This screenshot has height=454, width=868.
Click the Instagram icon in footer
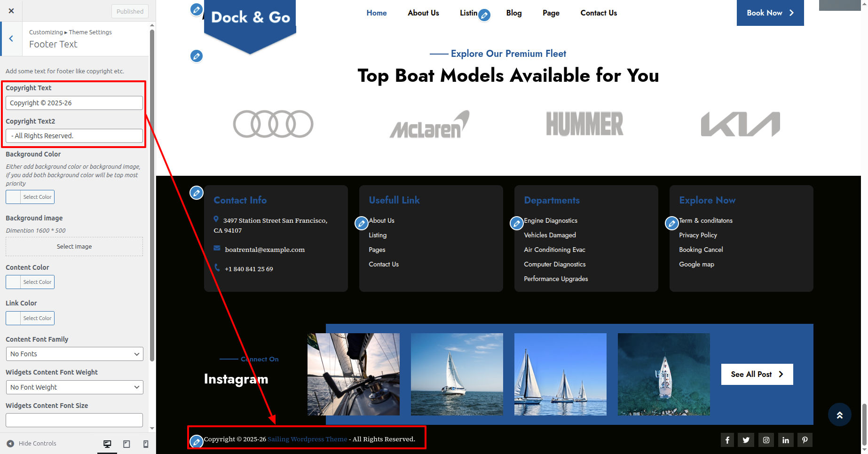point(766,440)
